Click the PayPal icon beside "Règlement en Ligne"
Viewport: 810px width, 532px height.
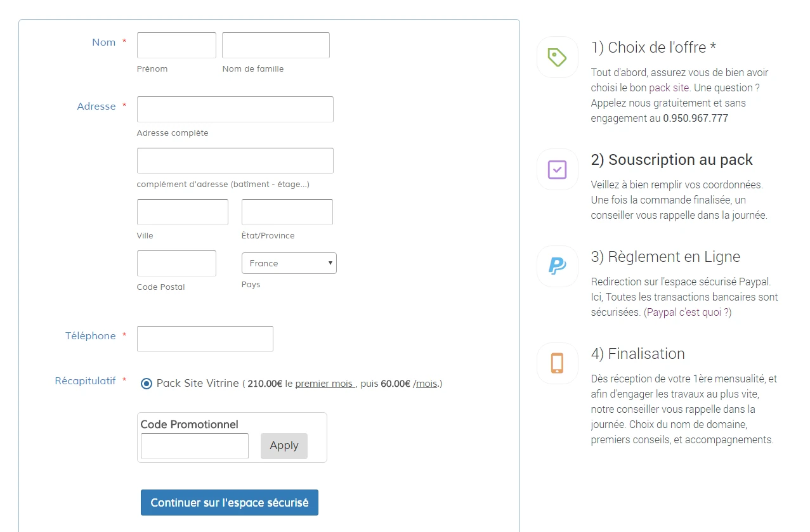pos(556,266)
